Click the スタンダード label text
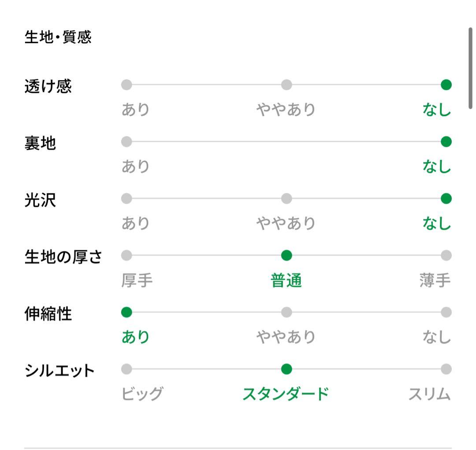 [x=286, y=394]
